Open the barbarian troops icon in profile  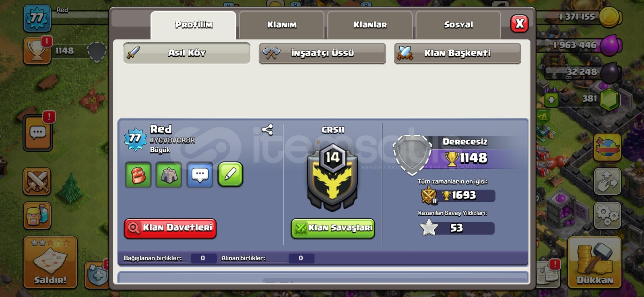(x=138, y=175)
